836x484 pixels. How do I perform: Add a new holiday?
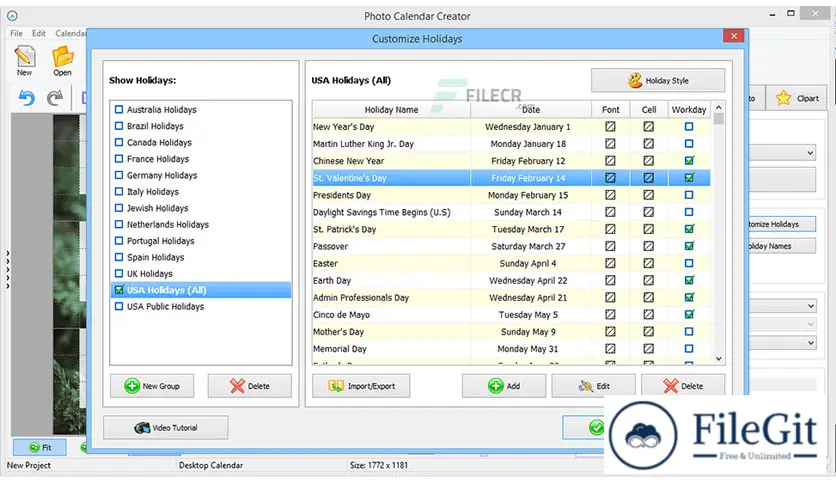[504, 386]
